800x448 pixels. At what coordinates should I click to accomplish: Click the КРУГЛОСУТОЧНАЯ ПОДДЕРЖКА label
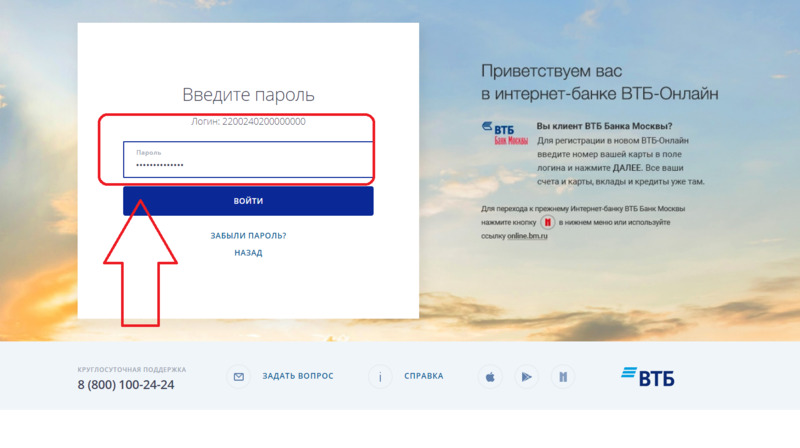pyautogui.click(x=132, y=369)
